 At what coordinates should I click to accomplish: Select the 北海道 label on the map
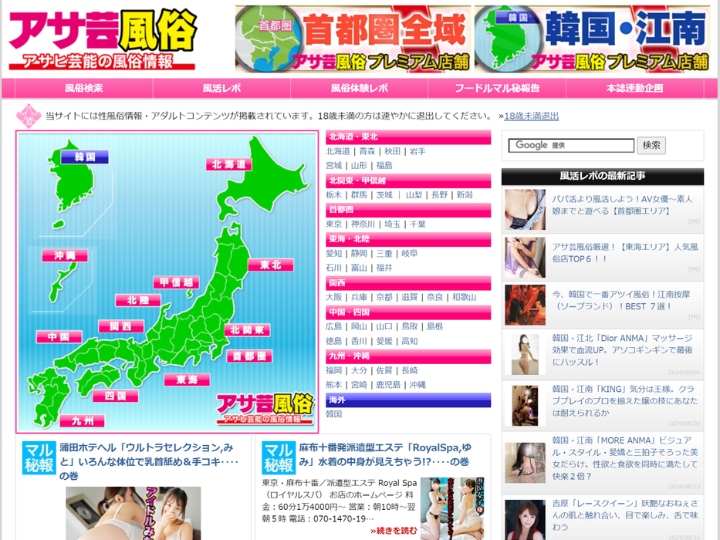pyautogui.click(x=229, y=164)
